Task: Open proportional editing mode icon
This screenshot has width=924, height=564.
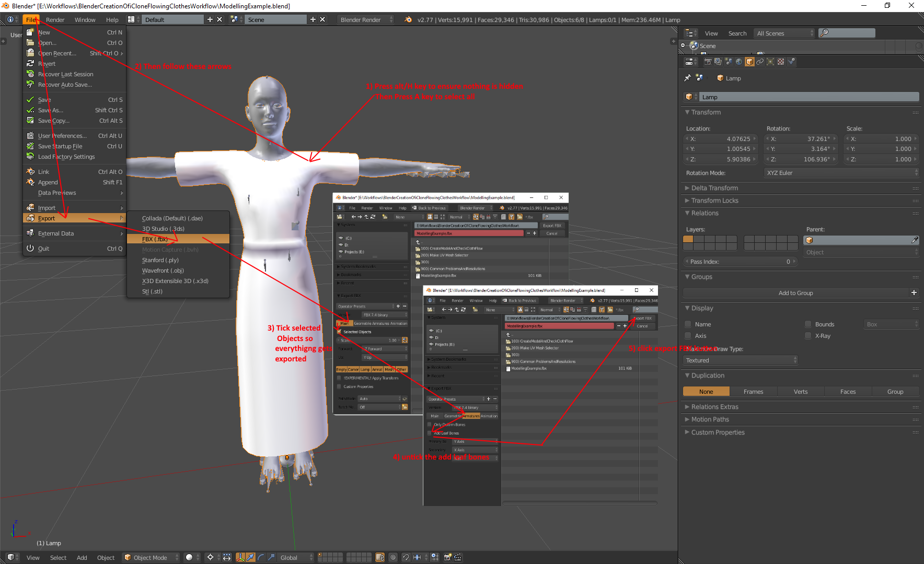Action: tap(393, 557)
